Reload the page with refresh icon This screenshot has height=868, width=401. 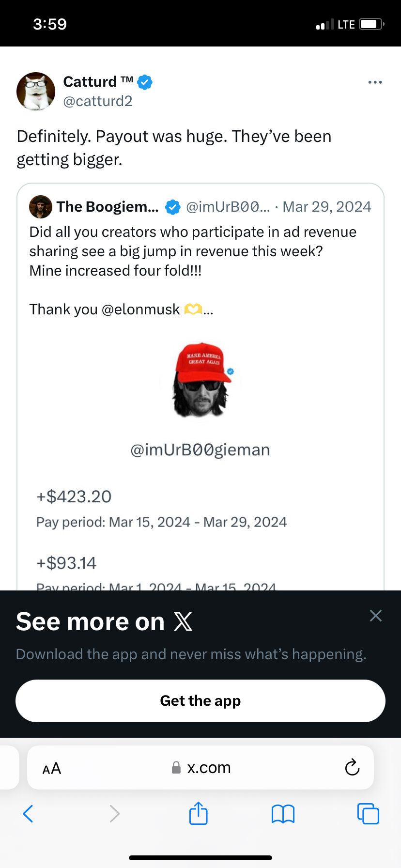352,768
